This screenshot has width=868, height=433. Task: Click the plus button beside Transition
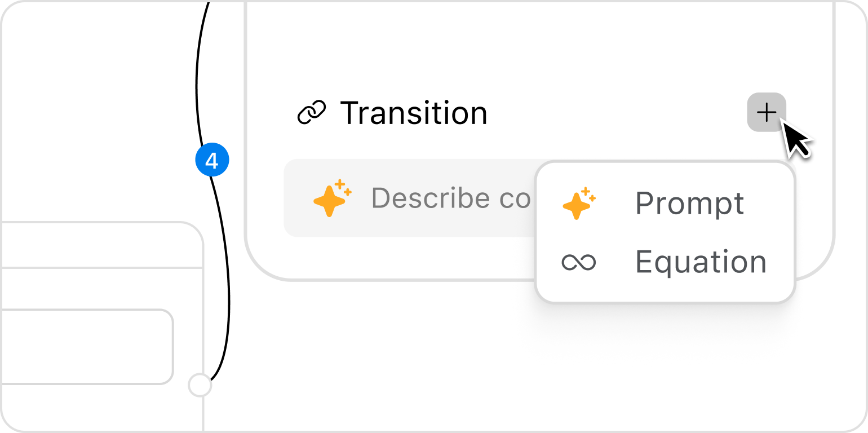(x=766, y=112)
